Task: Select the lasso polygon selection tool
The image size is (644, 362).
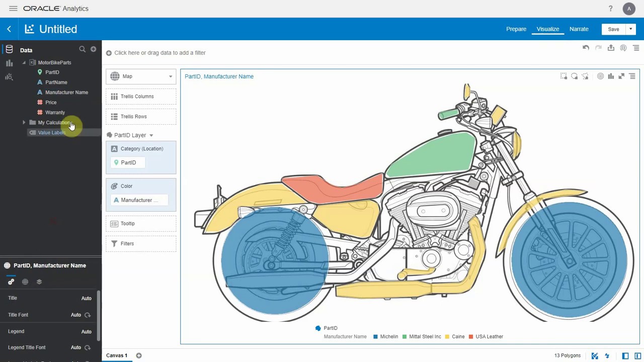Action: coord(585,76)
